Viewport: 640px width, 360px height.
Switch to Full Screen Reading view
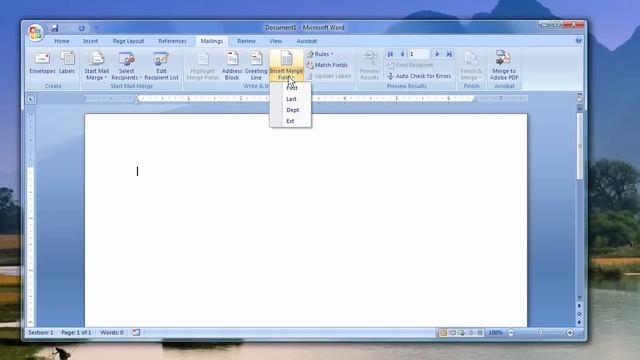click(452, 333)
